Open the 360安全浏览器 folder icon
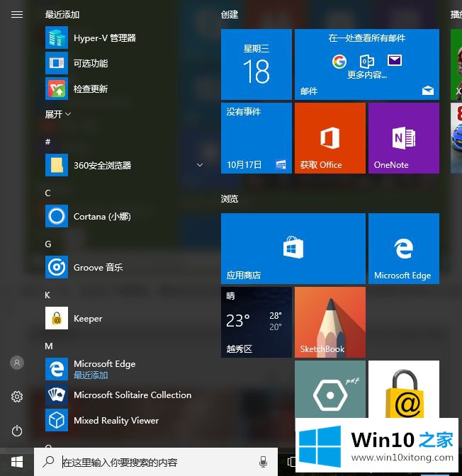The width and height of the screenshot is (462, 476). [x=57, y=165]
